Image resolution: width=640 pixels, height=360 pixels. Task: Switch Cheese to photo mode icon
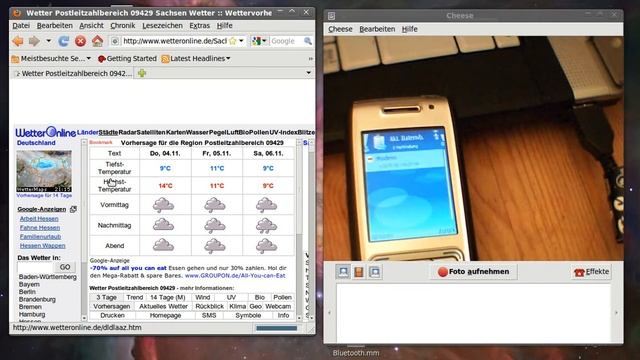[x=343, y=272]
